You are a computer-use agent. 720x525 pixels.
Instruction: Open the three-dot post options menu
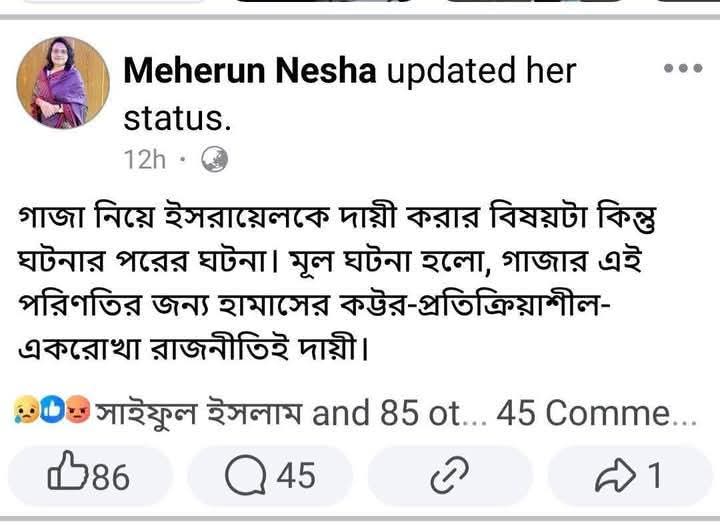click(x=683, y=69)
